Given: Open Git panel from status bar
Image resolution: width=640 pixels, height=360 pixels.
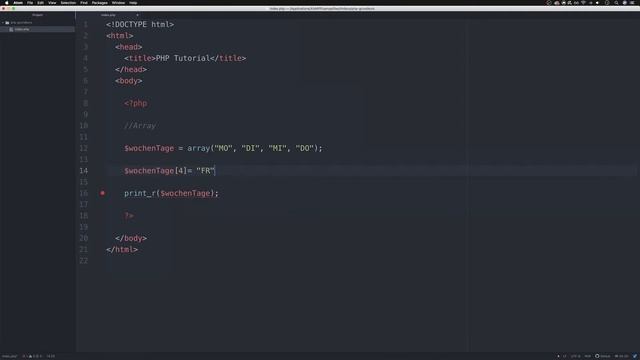Looking at the screenshot, I should coord(622,356).
